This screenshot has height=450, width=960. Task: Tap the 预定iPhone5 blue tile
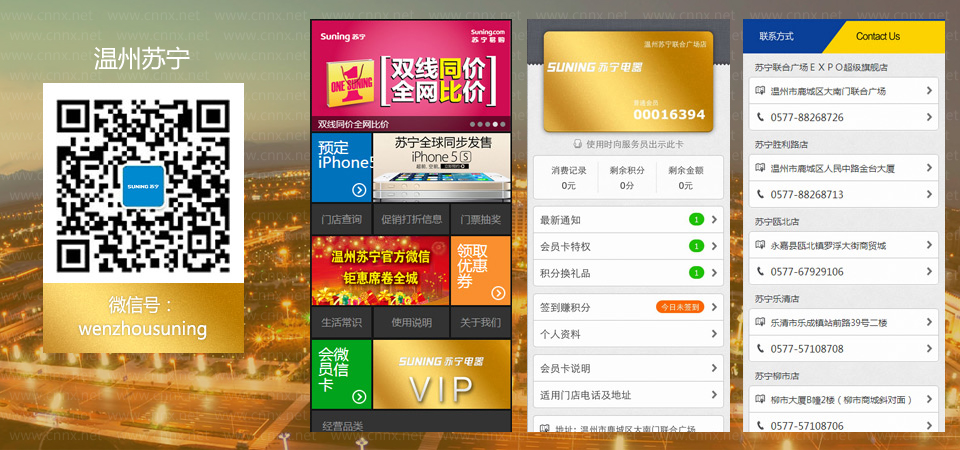[x=341, y=168]
